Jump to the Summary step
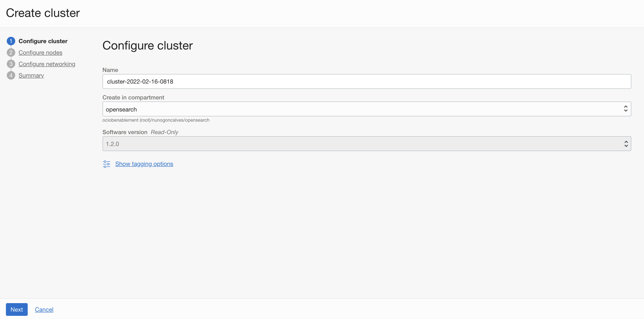Viewport: 644px width, 319px height. (31, 75)
